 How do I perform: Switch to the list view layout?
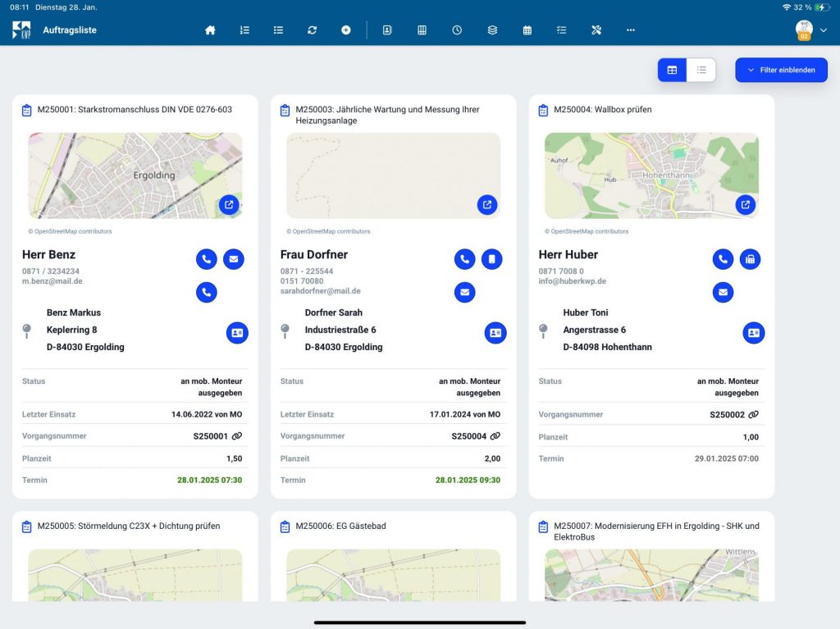coord(701,71)
